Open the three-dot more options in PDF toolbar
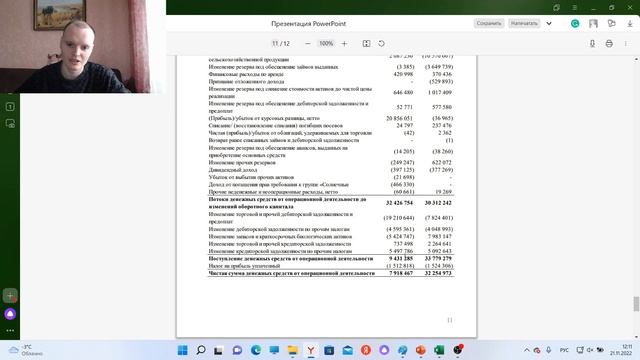 pos(626,44)
